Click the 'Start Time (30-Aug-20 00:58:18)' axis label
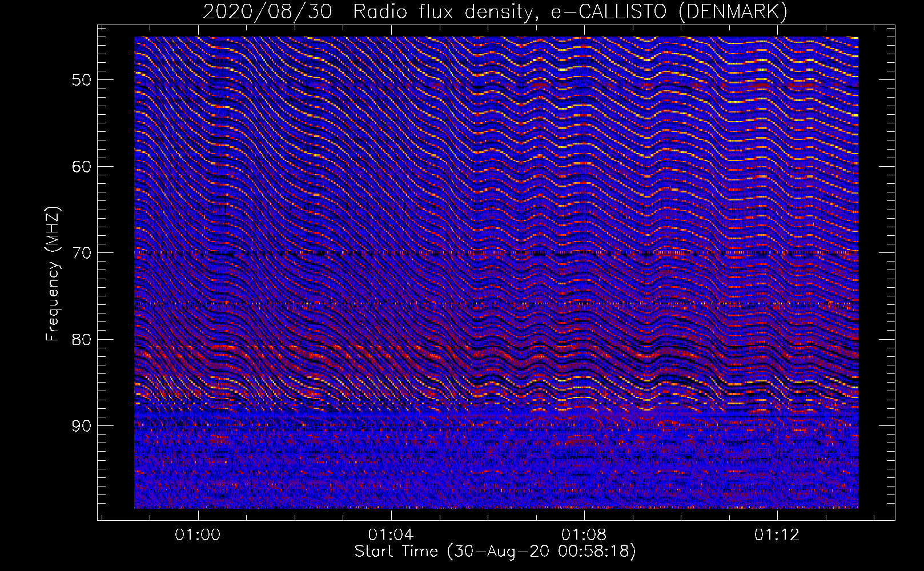The width and height of the screenshot is (924, 571). click(x=495, y=552)
